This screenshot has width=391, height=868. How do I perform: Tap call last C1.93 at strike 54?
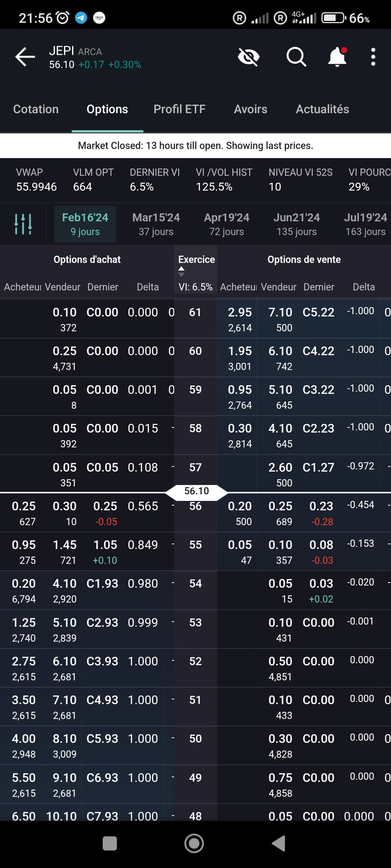point(102,583)
